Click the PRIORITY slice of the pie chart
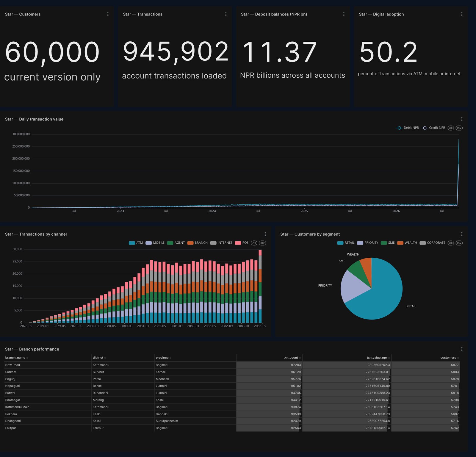Image resolution: width=476 pixels, height=457 pixels. tap(354, 286)
